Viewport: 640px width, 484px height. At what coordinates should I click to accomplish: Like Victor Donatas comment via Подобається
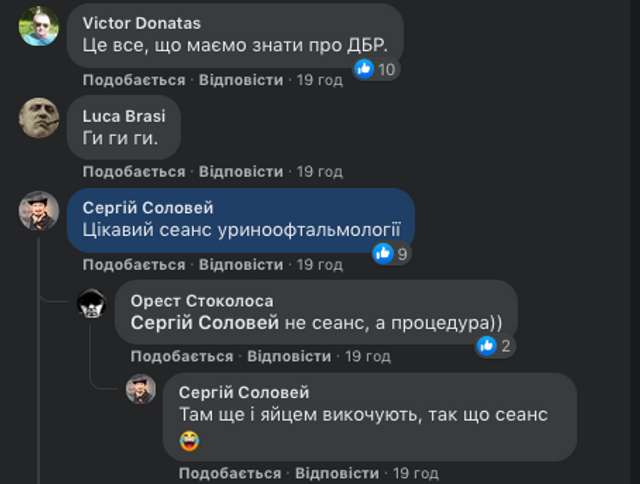(134, 80)
